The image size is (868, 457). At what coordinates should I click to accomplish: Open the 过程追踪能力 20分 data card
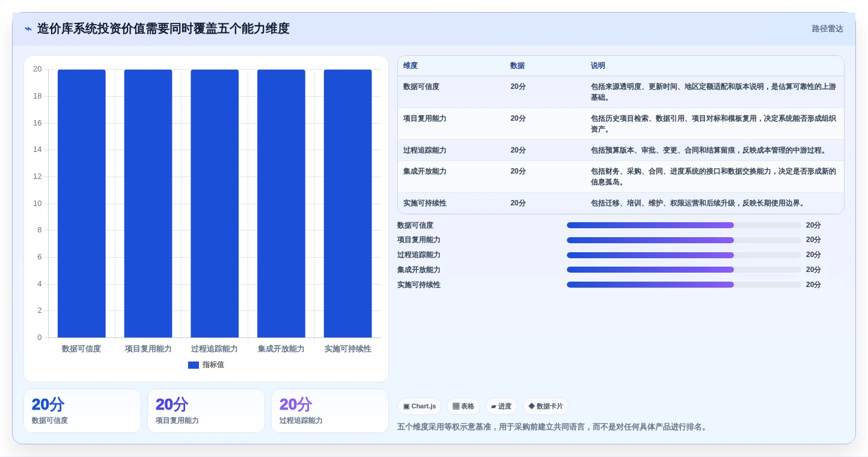click(x=330, y=411)
